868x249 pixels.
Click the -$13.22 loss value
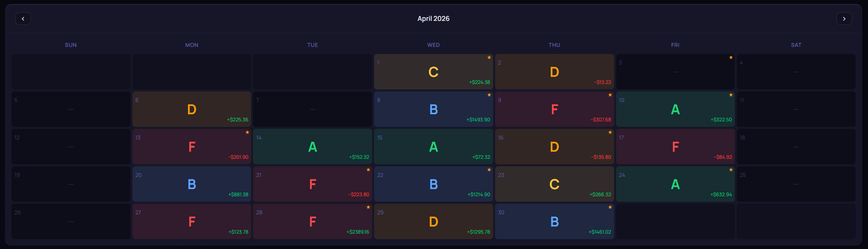[x=603, y=82]
